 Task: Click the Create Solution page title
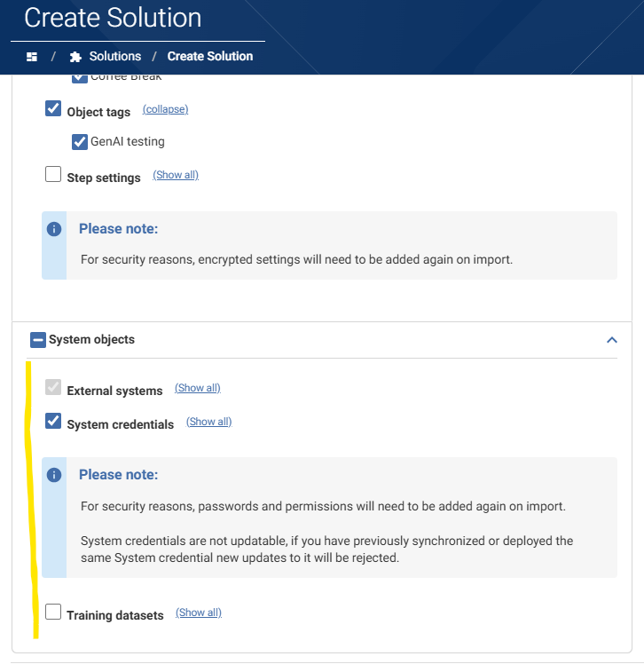[x=113, y=18]
